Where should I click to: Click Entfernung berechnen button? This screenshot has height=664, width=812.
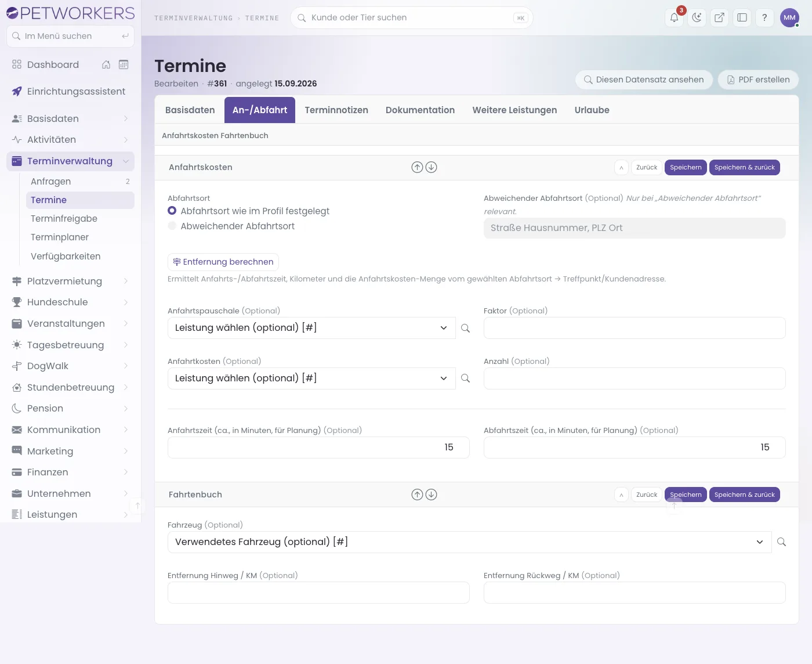(223, 262)
